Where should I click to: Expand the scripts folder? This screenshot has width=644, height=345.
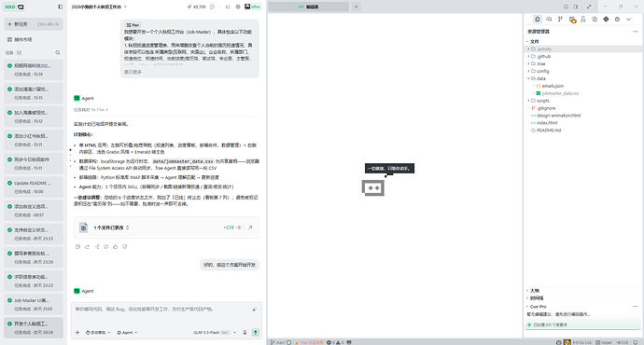[x=582, y=101]
